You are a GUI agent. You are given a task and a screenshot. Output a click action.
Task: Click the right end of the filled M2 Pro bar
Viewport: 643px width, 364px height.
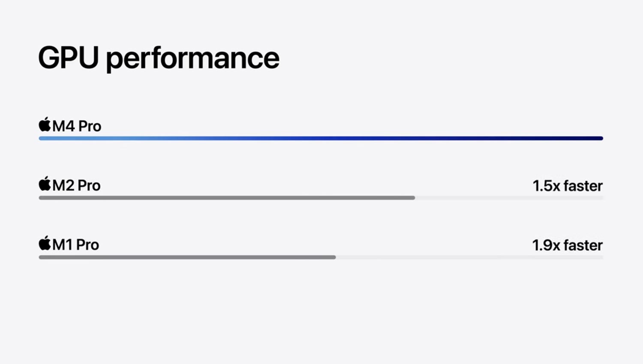point(412,198)
